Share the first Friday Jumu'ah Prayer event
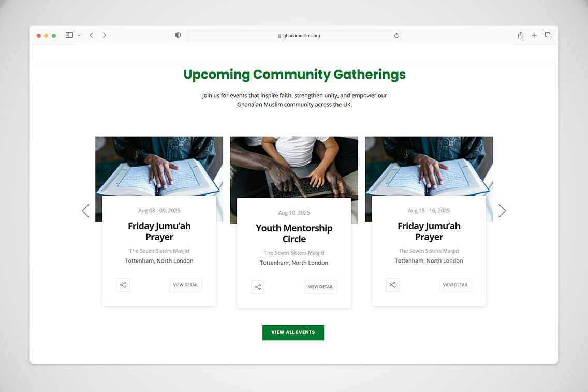This screenshot has height=392, width=588. click(123, 285)
